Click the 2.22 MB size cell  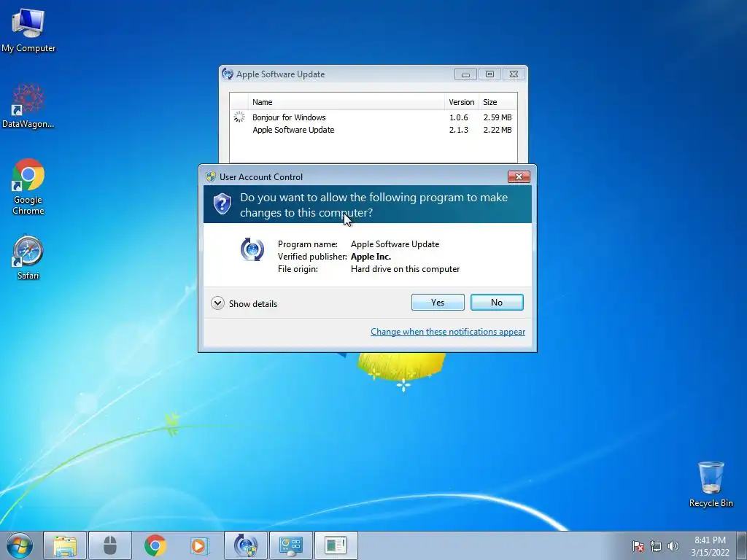[498, 130]
